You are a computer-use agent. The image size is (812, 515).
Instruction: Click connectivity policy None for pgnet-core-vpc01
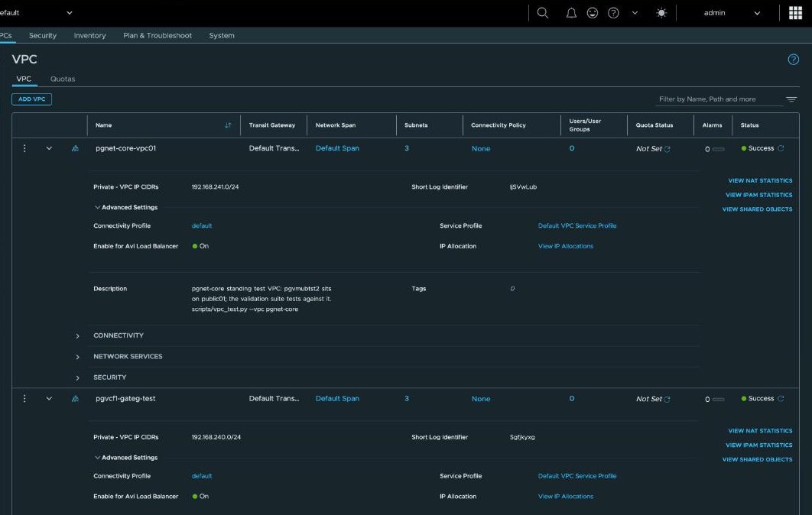click(481, 148)
